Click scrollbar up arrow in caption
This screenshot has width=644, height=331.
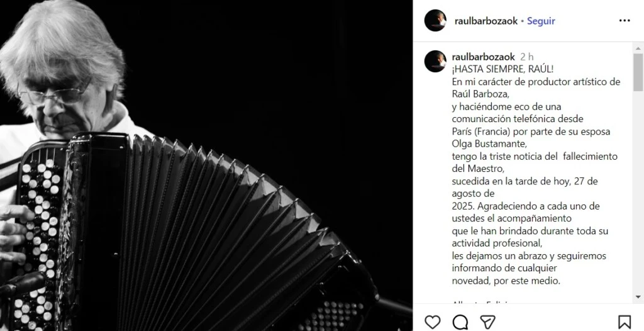[638, 48]
